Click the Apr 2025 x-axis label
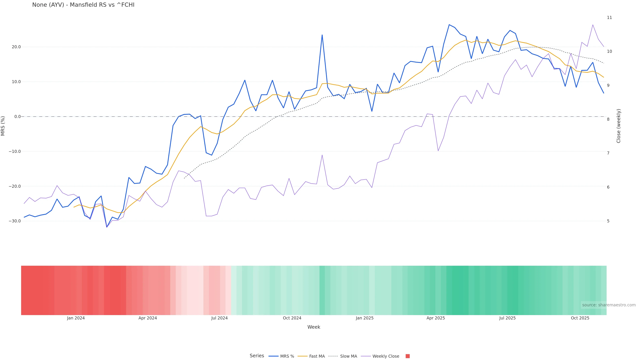 point(436,318)
